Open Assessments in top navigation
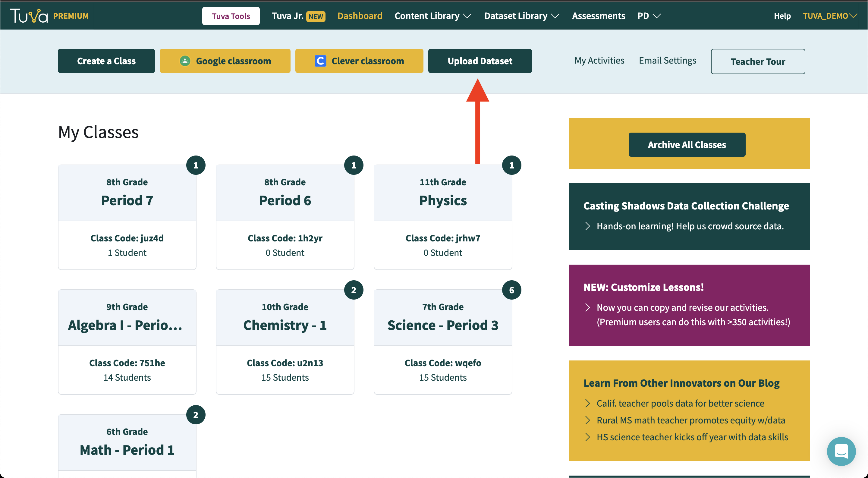The width and height of the screenshot is (868, 478). pyautogui.click(x=599, y=16)
